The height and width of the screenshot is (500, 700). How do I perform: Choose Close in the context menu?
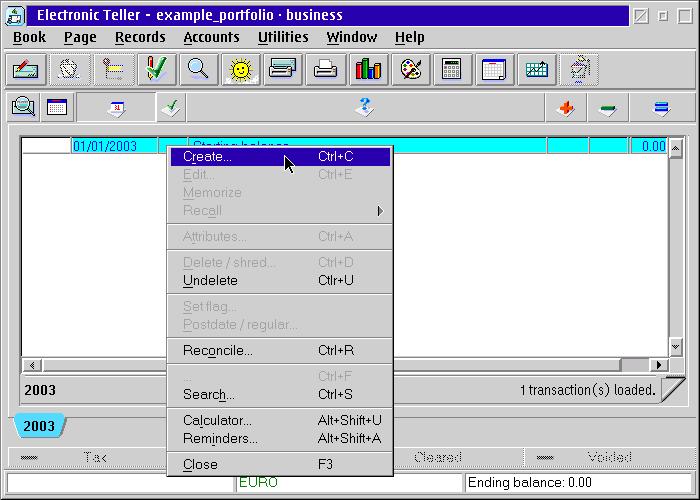[x=280, y=464]
